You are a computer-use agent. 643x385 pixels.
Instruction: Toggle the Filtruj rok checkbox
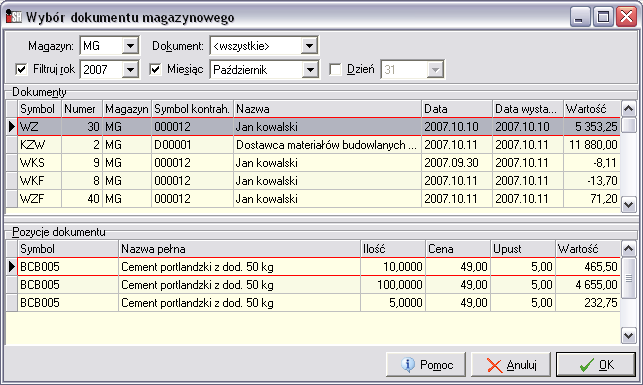[21, 69]
